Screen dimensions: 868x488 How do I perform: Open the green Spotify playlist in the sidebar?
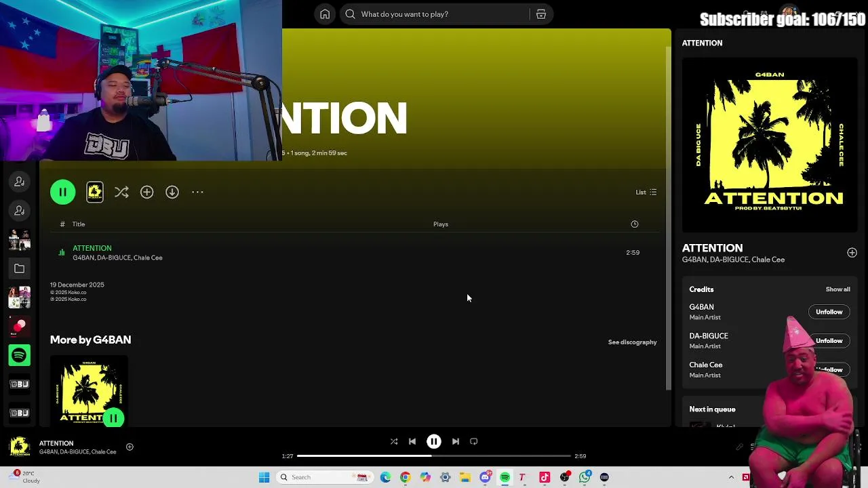point(19,355)
